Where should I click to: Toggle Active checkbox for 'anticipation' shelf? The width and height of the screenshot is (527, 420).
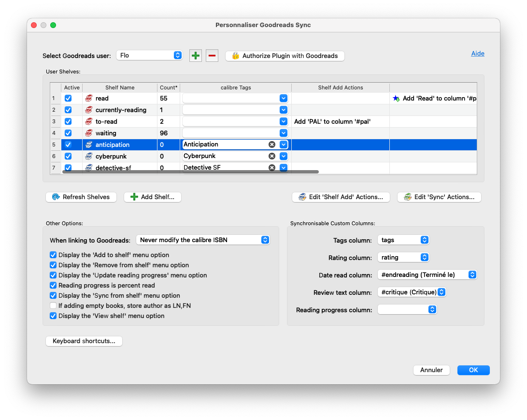pos(68,145)
